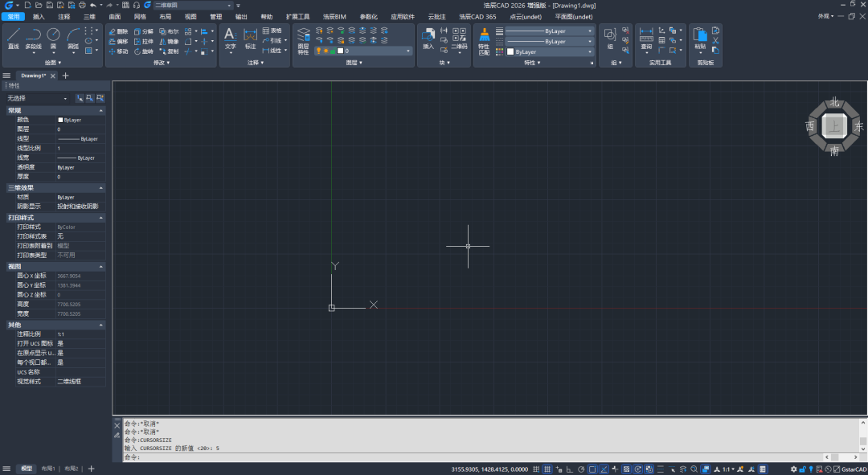Viewport: 868px width, 475px height.
Task: Switch to the 布局1 layout tab
Action: click(48, 469)
